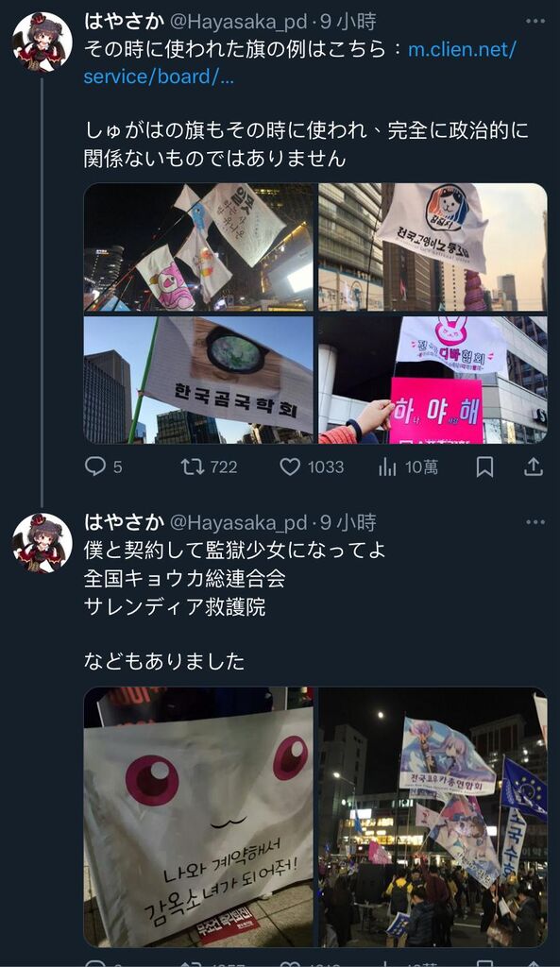Like the first tweet with 1033 hearts
The image size is (560, 967).
click(290, 467)
